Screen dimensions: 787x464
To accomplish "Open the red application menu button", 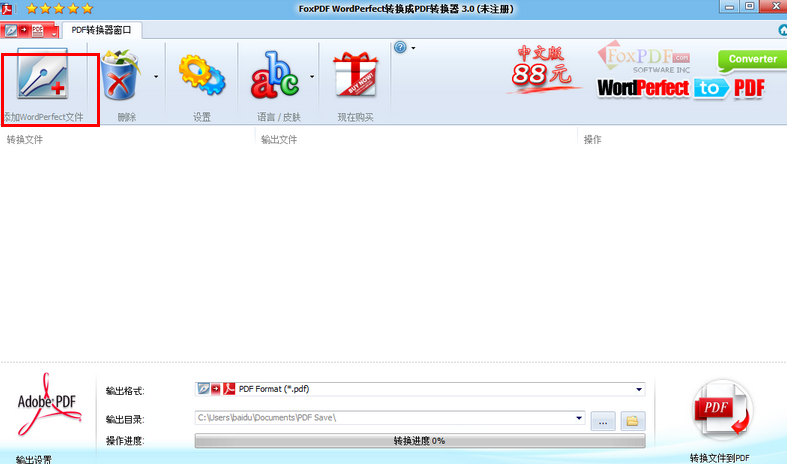I will (29, 30).
